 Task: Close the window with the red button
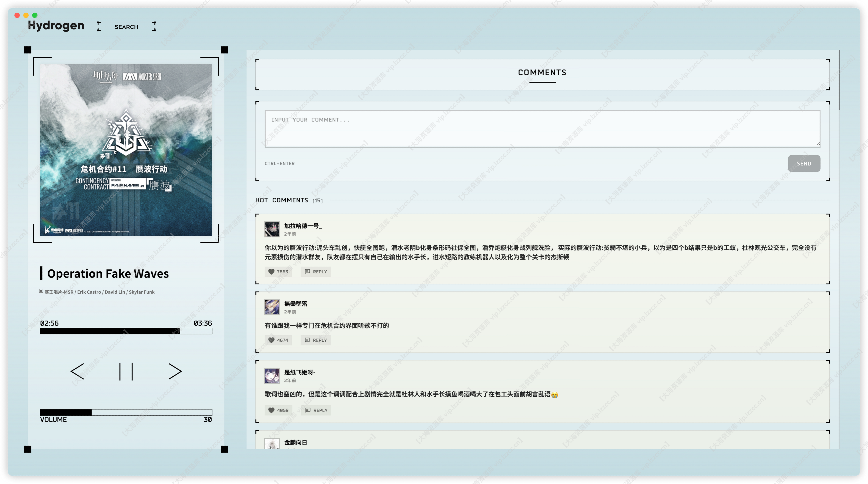point(17,15)
